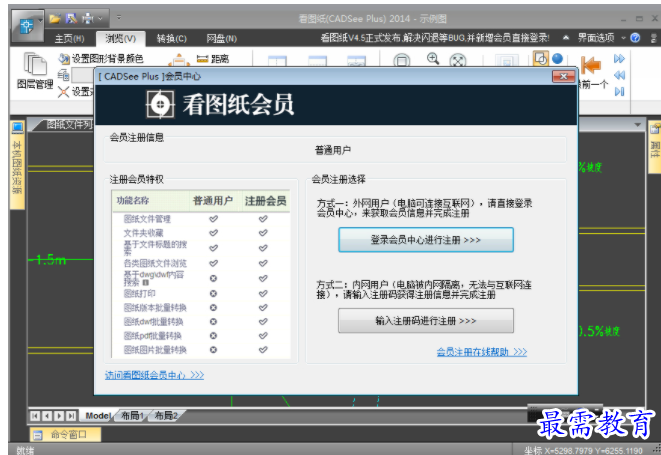Viewport: 661px width, 455px height.
Task: Select the 图纸打印 row
Action: (x=201, y=293)
